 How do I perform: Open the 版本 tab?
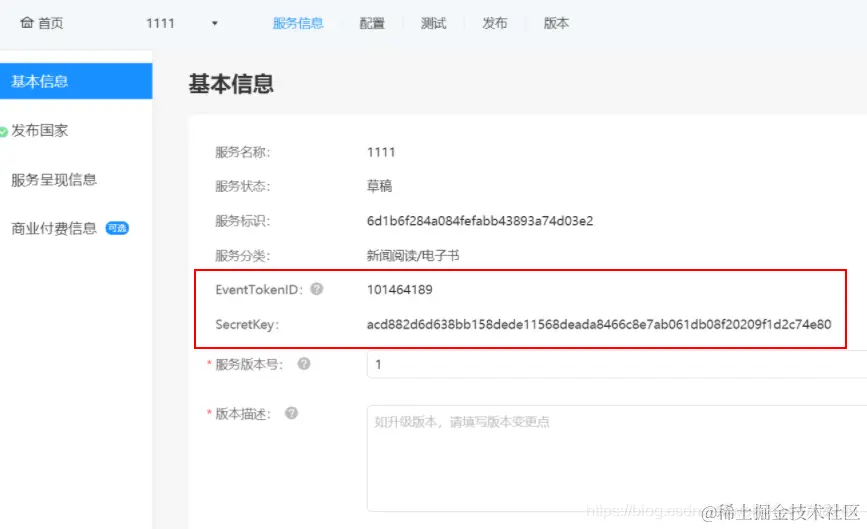pyautogui.click(x=556, y=23)
